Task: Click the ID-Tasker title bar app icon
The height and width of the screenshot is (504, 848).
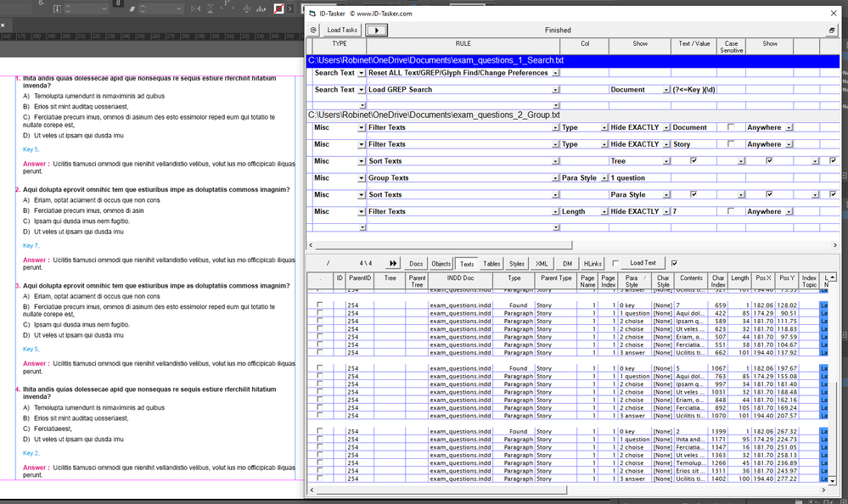Action: [312, 14]
